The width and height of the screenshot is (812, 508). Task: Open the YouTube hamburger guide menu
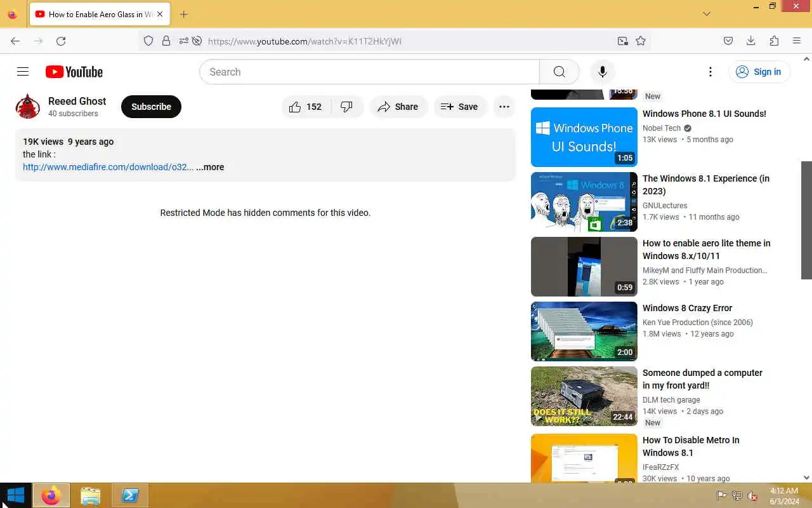23,72
